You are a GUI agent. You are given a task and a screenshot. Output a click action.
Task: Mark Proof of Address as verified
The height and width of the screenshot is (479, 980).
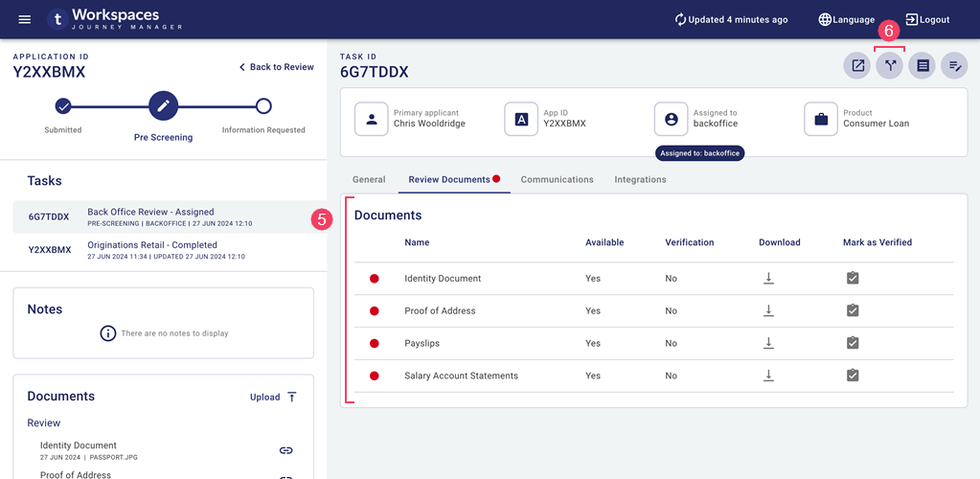tap(853, 310)
